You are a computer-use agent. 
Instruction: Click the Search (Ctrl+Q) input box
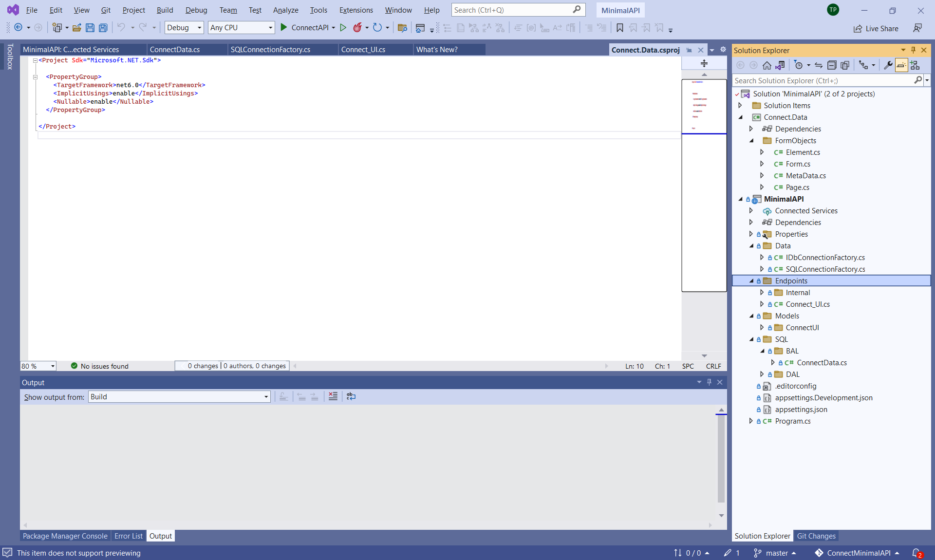tap(518, 10)
